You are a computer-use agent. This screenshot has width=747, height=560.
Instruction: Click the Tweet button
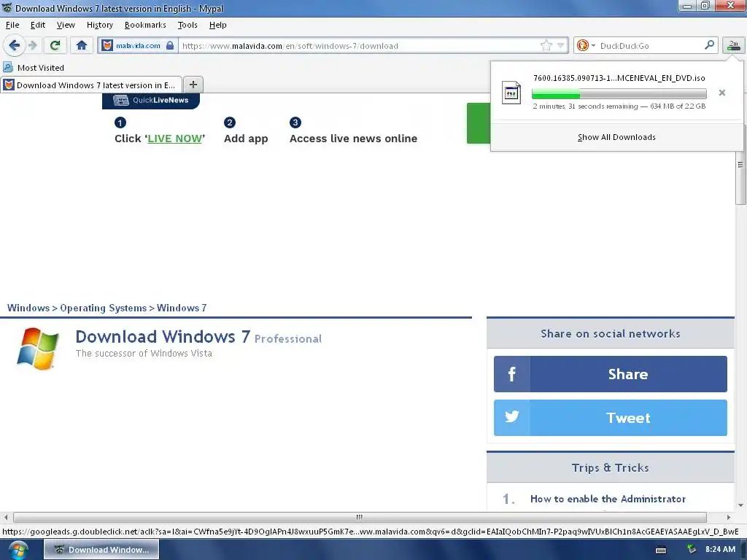pos(611,418)
